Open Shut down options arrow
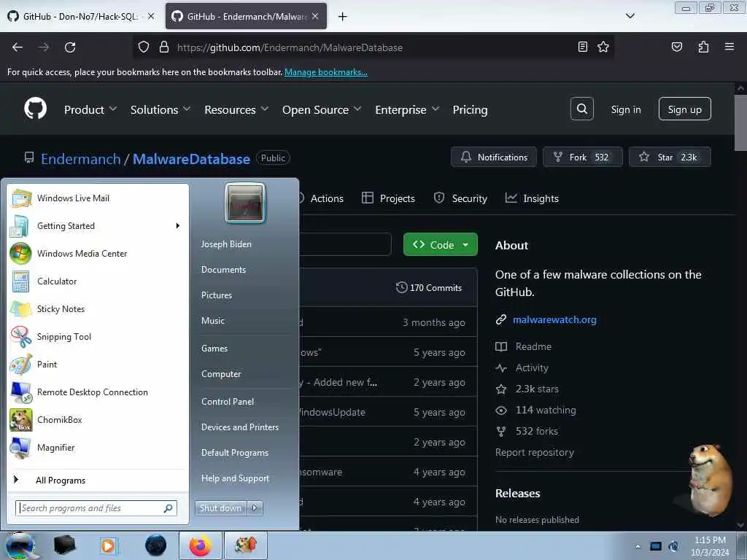 click(x=255, y=508)
